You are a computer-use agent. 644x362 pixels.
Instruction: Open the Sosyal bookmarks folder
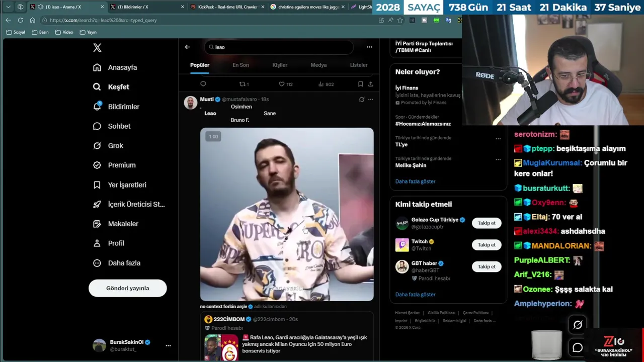pyautogui.click(x=16, y=32)
